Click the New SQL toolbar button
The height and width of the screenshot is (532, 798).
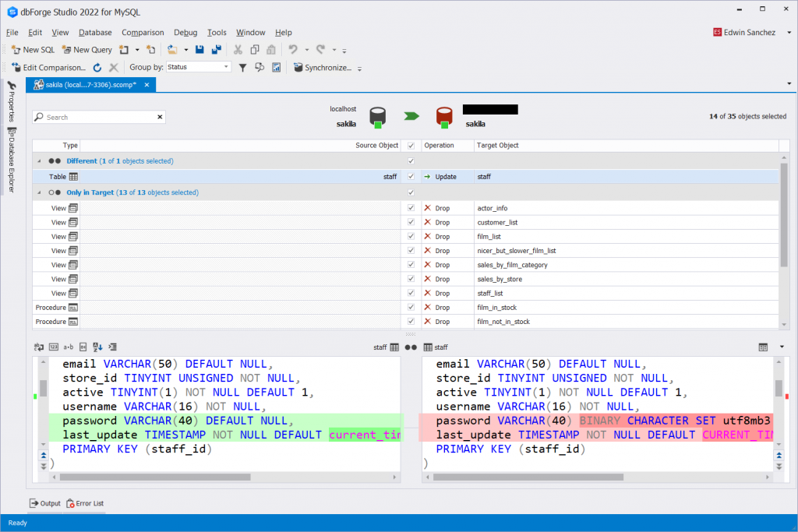pyautogui.click(x=33, y=50)
